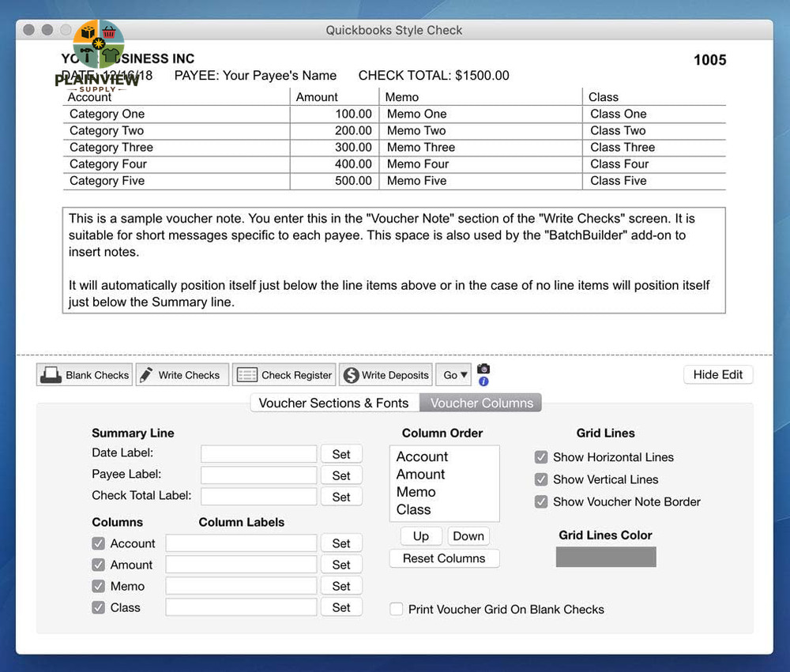Image resolution: width=790 pixels, height=672 pixels.
Task: Click the Memo column label field
Action: point(241,586)
